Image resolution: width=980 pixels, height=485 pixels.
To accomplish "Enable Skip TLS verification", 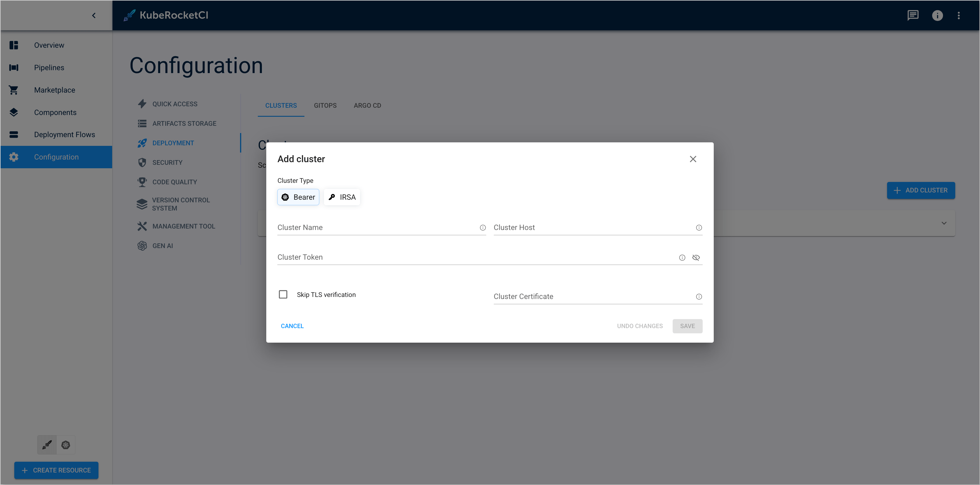I will pos(283,294).
